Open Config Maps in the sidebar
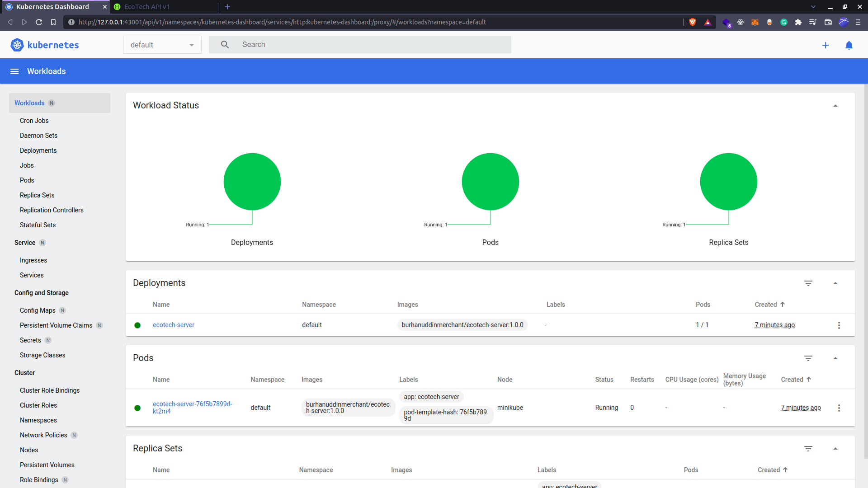Screen dimensions: 868x488 click(x=38, y=310)
